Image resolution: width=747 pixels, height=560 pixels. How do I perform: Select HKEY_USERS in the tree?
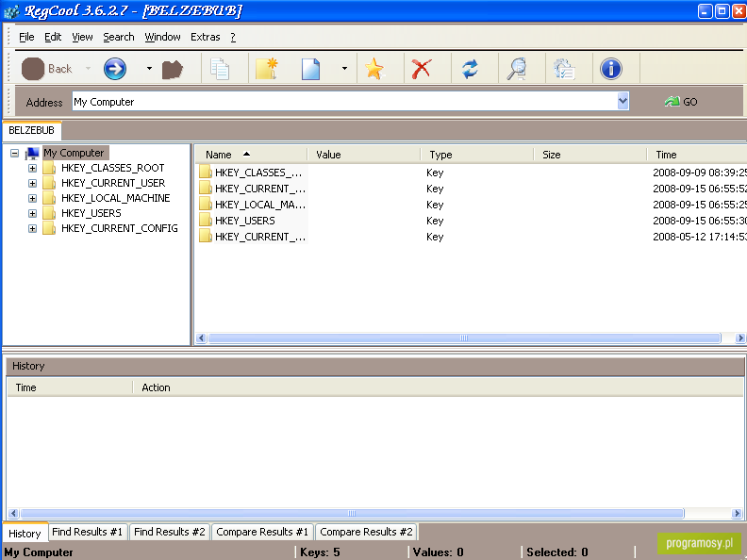[91, 213]
